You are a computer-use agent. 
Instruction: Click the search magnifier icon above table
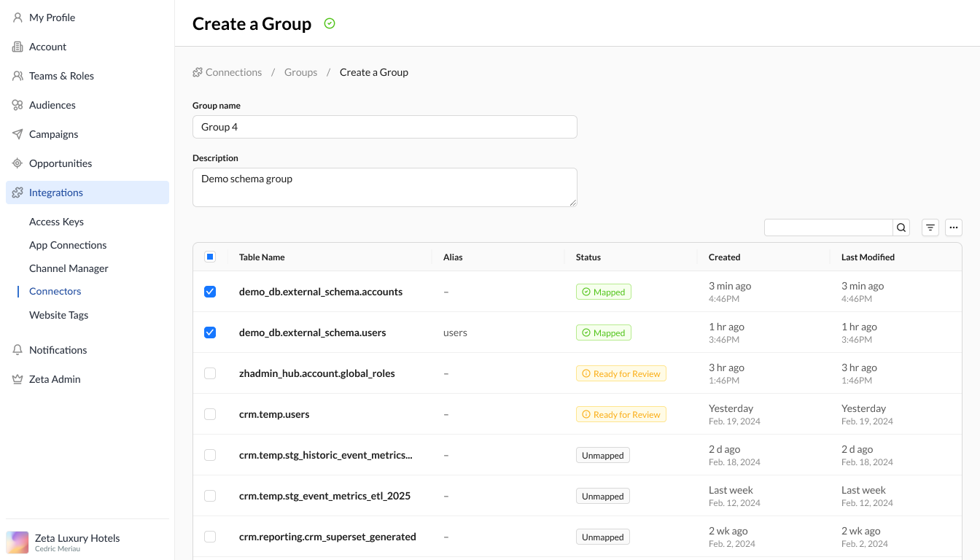[x=902, y=227]
